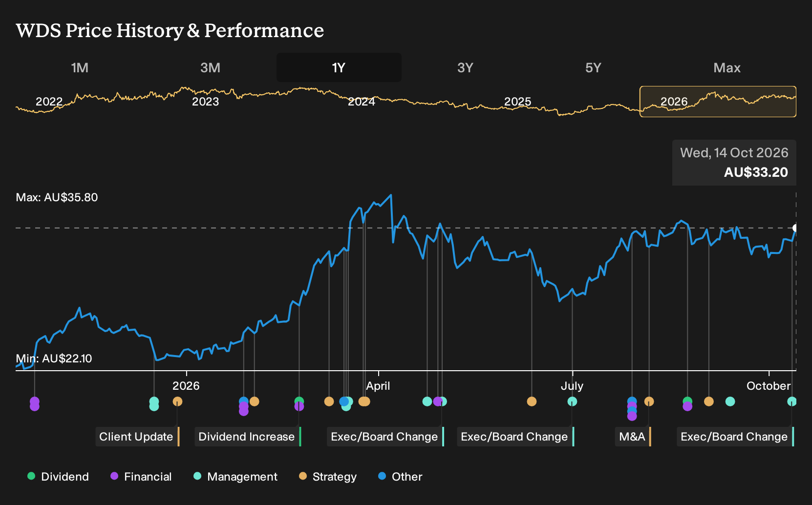This screenshot has width=812, height=505.
Task: Click the Max: AU$35.80 label
Action: 57,197
